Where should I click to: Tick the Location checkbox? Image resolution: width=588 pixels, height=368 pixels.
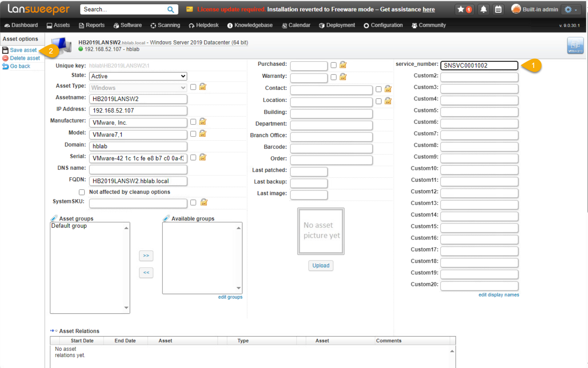pos(378,101)
